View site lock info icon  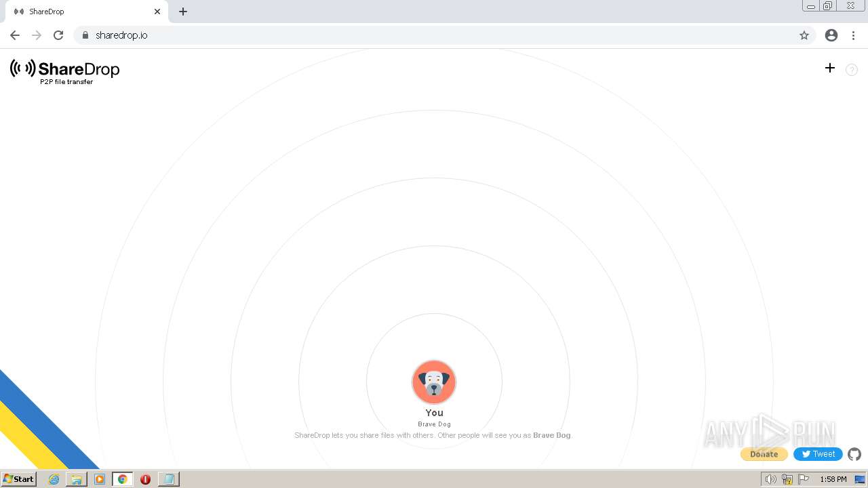[x=85, y=35]
